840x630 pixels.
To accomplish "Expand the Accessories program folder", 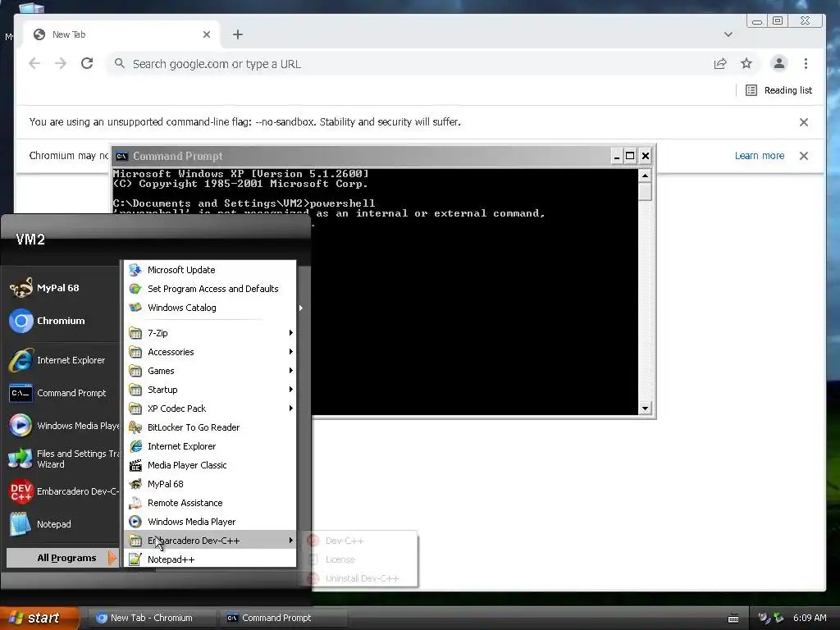I will (x=210, y=352).
